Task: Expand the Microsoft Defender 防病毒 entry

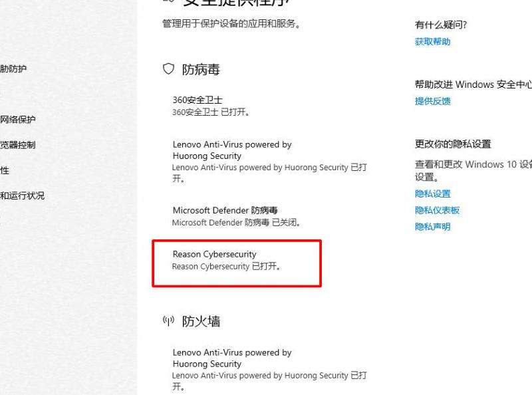Action: point(237,216)
